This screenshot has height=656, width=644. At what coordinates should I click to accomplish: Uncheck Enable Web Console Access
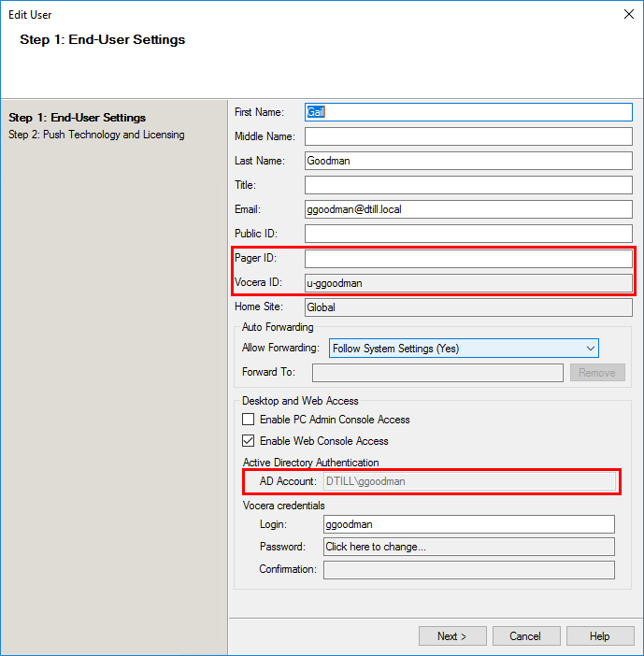pos(248,440)
